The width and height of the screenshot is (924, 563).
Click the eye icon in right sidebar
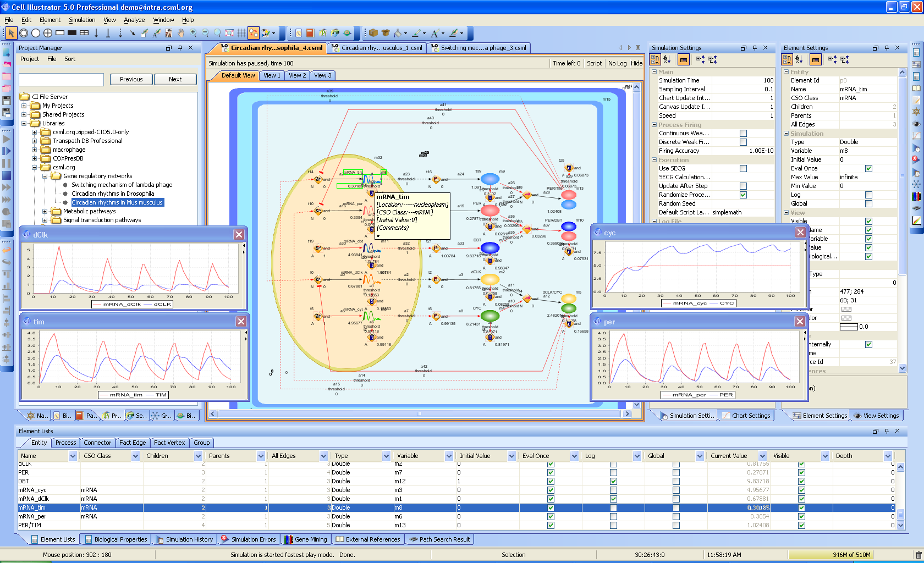click(916, 124)
